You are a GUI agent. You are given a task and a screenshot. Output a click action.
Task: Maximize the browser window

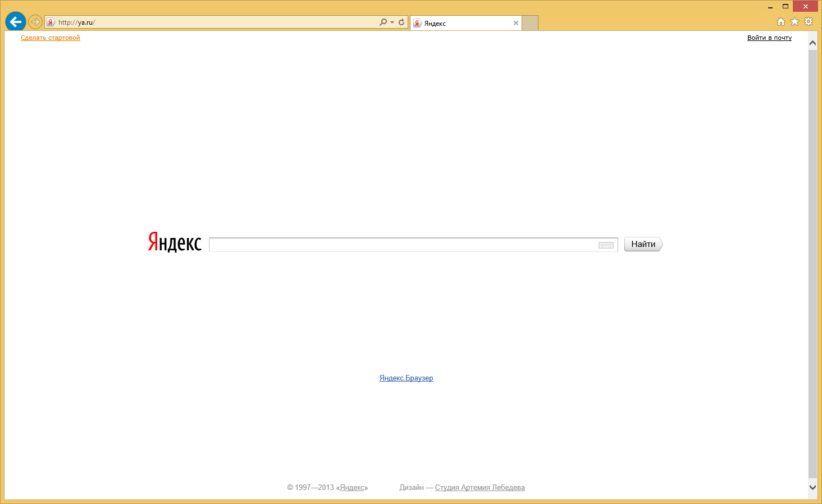786,7
